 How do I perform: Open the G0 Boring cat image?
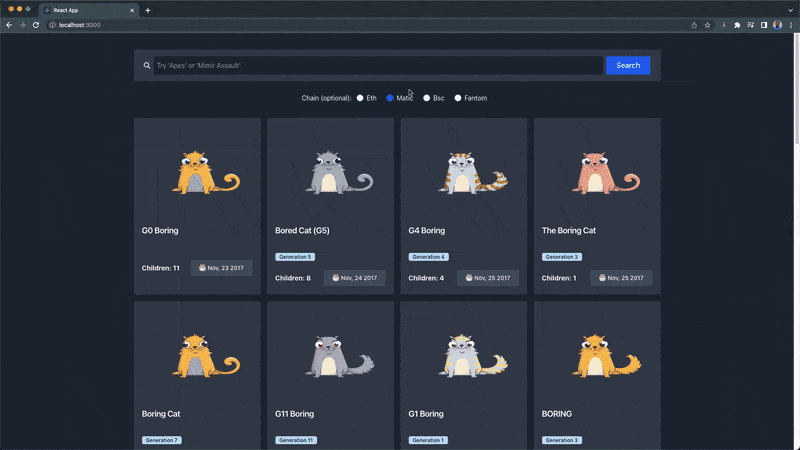tap(206, 172)
